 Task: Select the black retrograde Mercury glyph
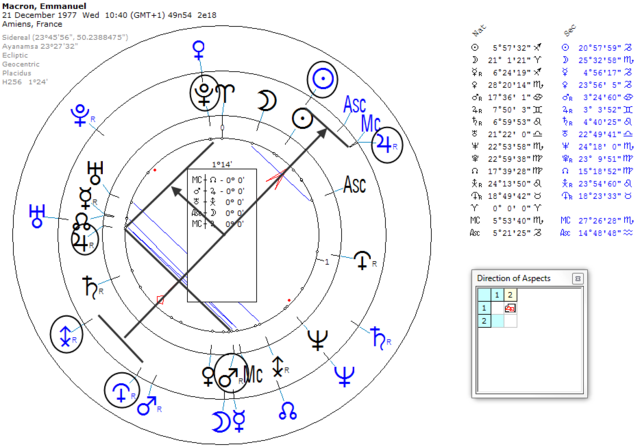pyautogui.click(x=87, y=200)
